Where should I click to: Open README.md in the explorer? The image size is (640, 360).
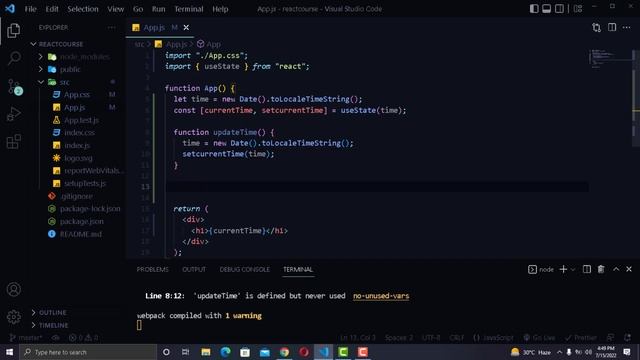(x=80, y=234)
